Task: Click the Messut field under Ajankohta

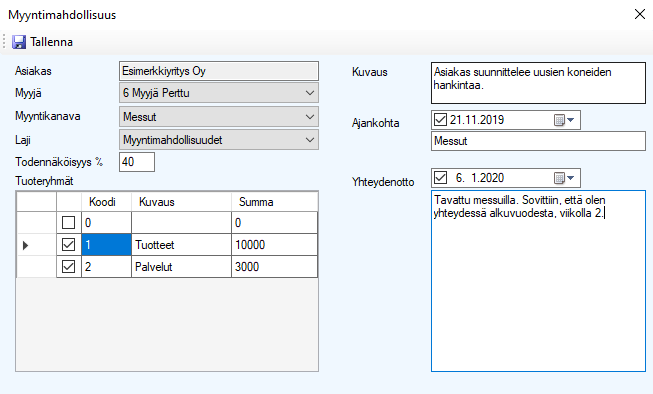Action: click(538, 141)
